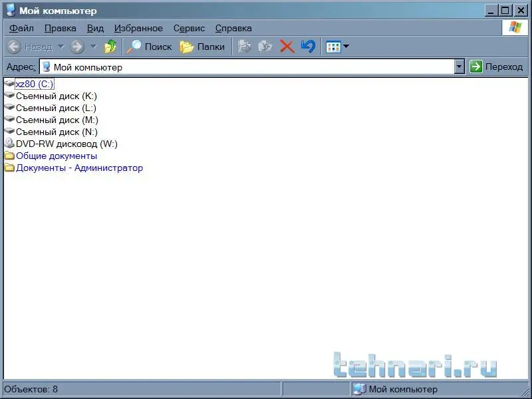Open the Файл menu

(x=21, y=28)
